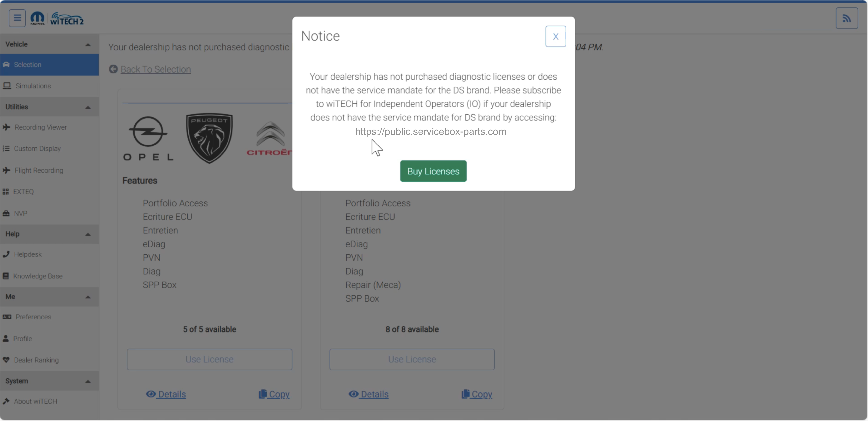The height and width of the screenshot is (421, 868).
Task: Follow the Back To Selection link
Action: click(x=156, y=69)
